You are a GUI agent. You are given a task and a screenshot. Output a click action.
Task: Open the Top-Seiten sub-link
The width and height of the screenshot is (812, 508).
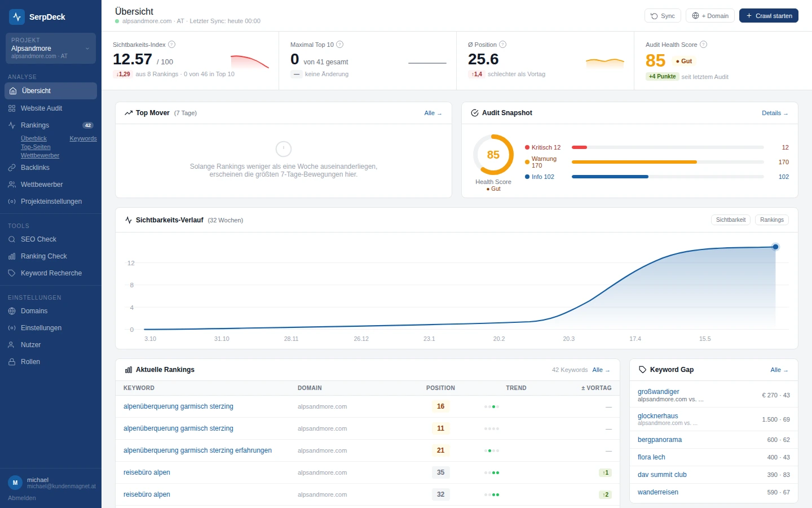(x=36, y=147)
